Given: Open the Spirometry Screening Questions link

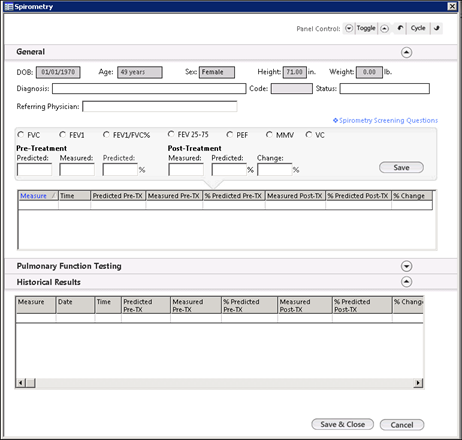Looking at the screenshot, I should point(385,120).
